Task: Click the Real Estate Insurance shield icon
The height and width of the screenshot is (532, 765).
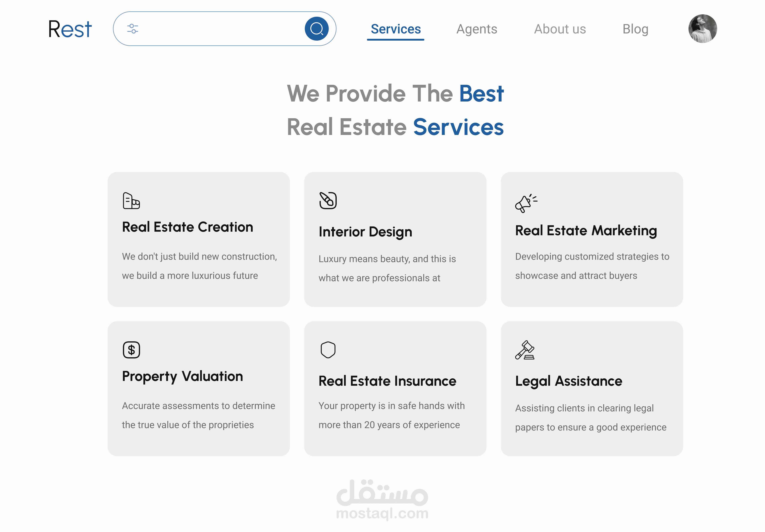Action: 328,350
